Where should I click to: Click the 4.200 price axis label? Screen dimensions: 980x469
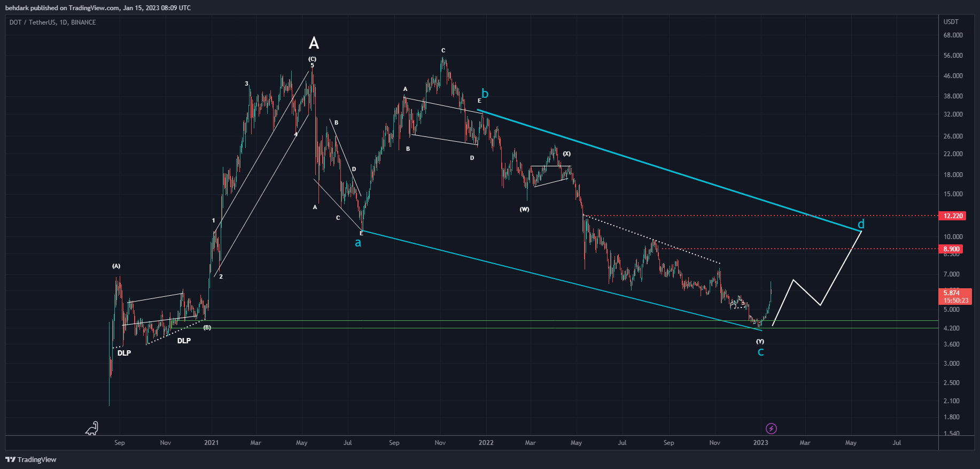click(952, 328)
